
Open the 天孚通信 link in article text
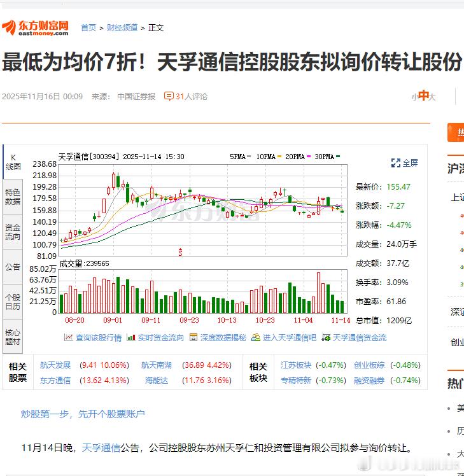(x=101, y=448)
